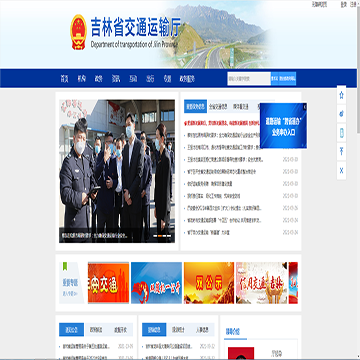Switch to 全省交通信息 tab in the news panel

pos(218,107)
